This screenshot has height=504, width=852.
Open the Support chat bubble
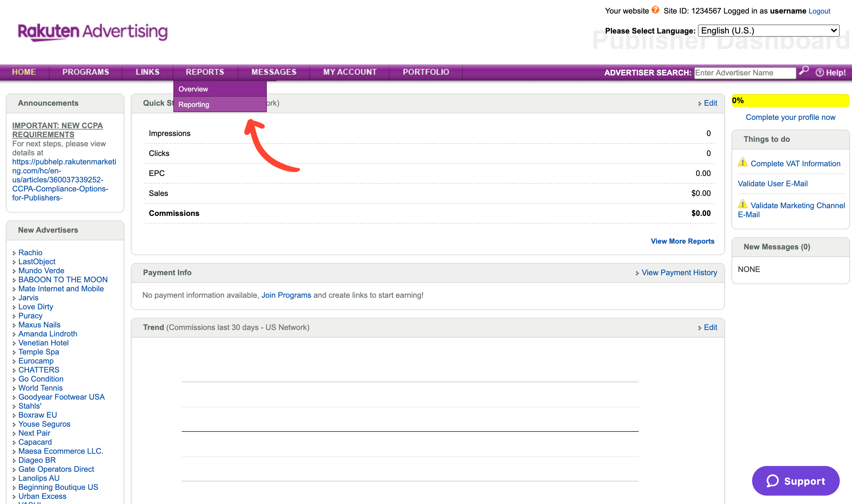(796, 480)
